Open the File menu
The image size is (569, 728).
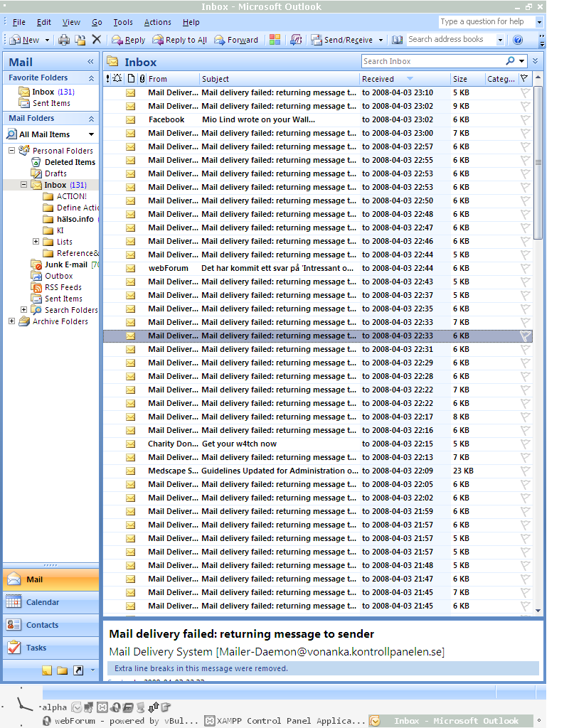coord(19,22)
